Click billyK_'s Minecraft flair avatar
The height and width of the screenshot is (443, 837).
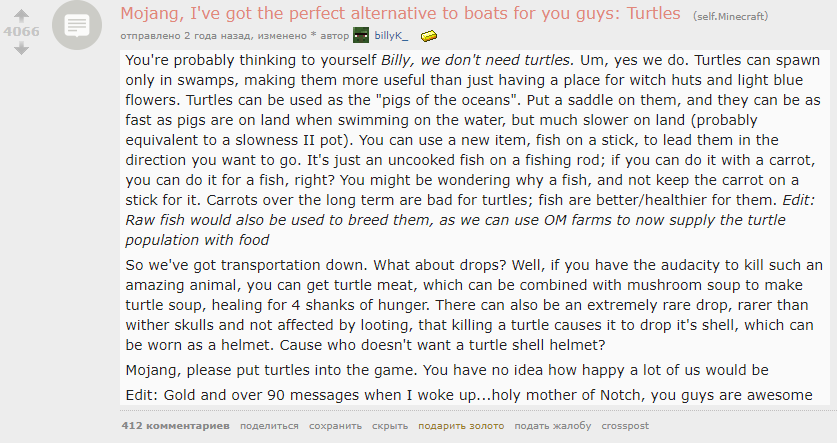pyautogui.click(x=361, y=36)
